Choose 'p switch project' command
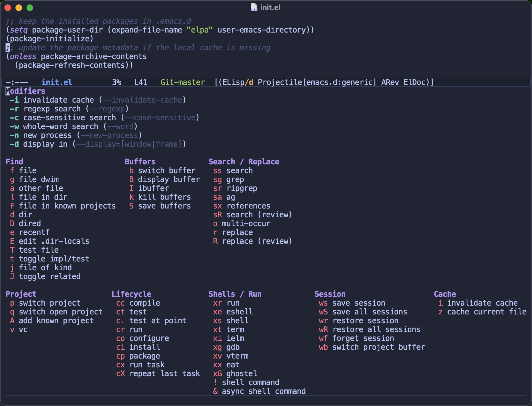Viewport: 532px width, 406px height. point(45,303)
